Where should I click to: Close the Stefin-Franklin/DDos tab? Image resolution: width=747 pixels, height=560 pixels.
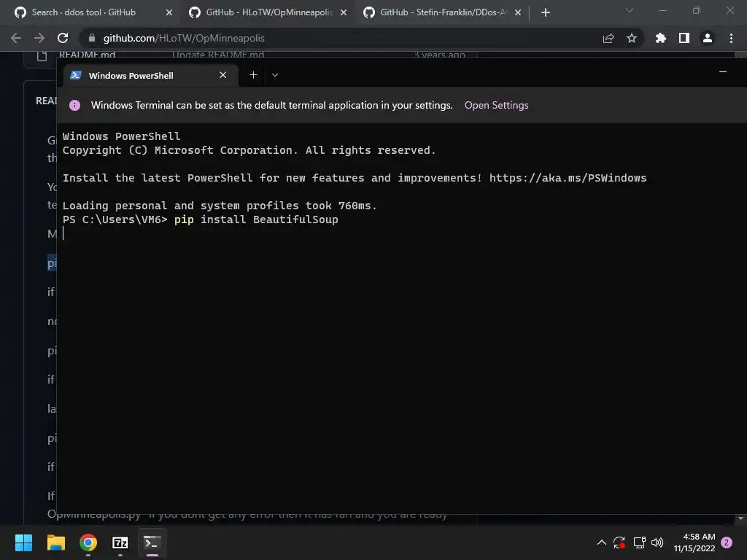[518, 12]
